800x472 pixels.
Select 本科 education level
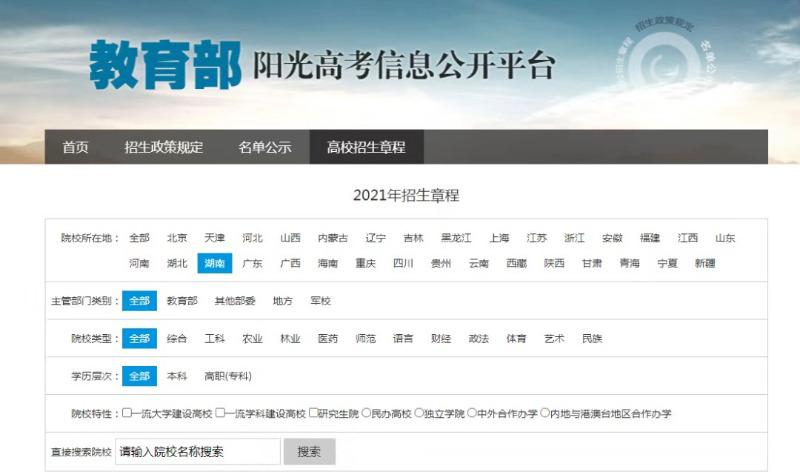coord(177,376)
